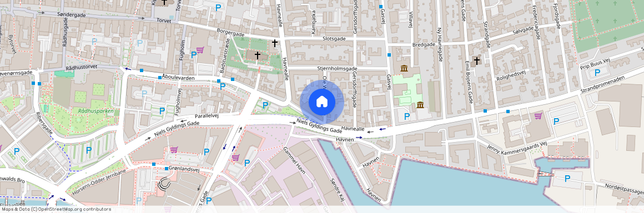Screen dimensions: 644x213
Task: Select the museum icon beside Gasvej label
Action: (x=404, y=68)
